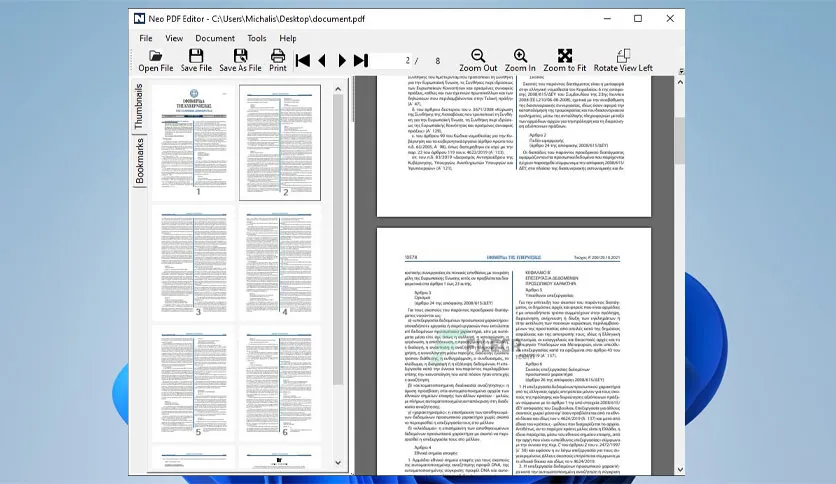
Task: Click the current page number field
Action: [x=392, y=61]
